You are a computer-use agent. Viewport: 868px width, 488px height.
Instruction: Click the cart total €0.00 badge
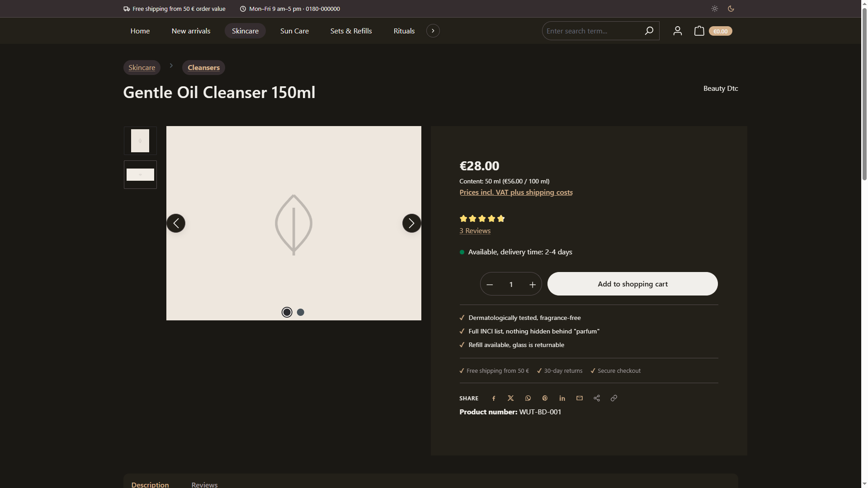[x=720, y=31]
